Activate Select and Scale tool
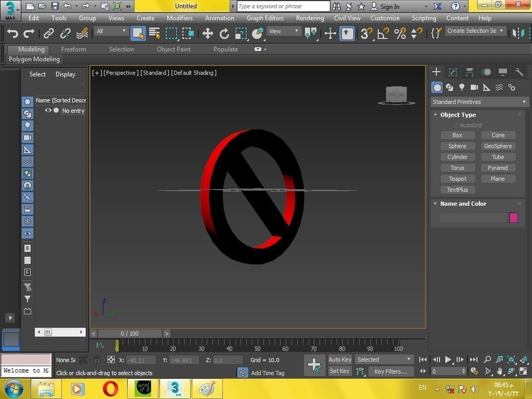This screenshot has height=399, width=532. [241, 33]
